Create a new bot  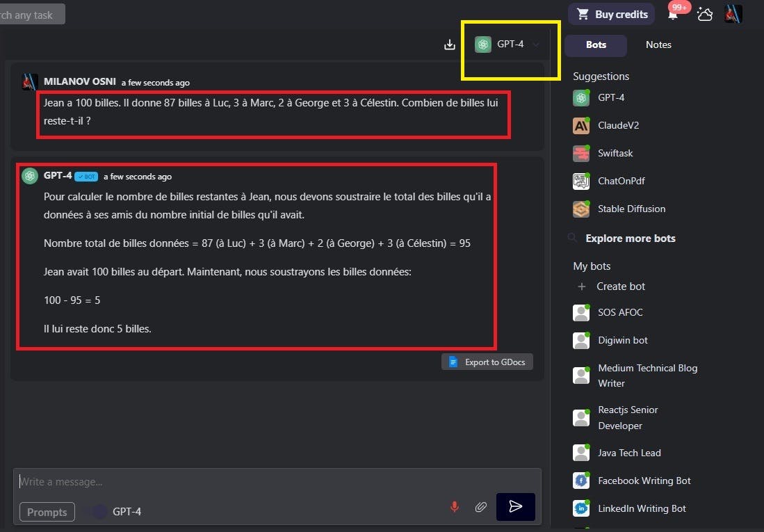[x=611, y=287]
